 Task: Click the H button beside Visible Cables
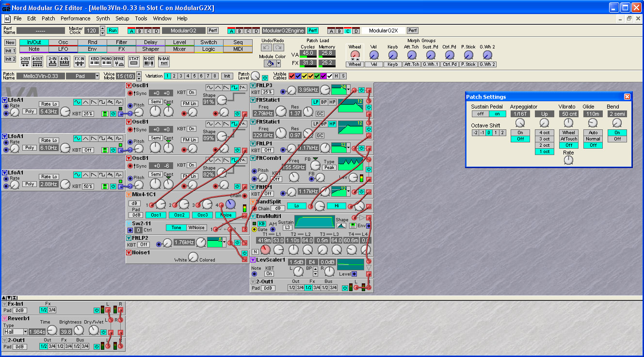(336, 76)
